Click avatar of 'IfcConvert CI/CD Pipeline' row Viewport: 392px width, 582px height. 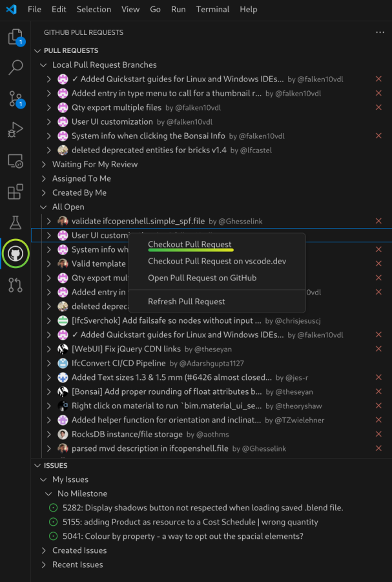(63, 364)
